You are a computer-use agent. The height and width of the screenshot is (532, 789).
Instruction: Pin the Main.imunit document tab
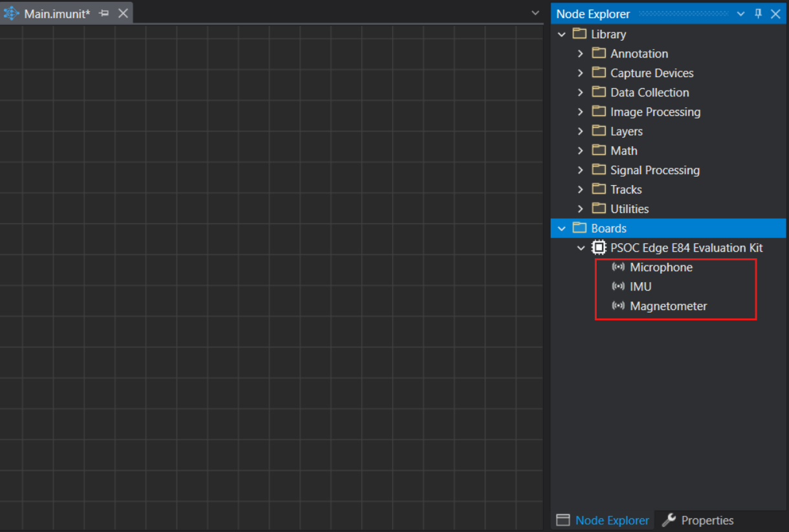click(104, 14)
